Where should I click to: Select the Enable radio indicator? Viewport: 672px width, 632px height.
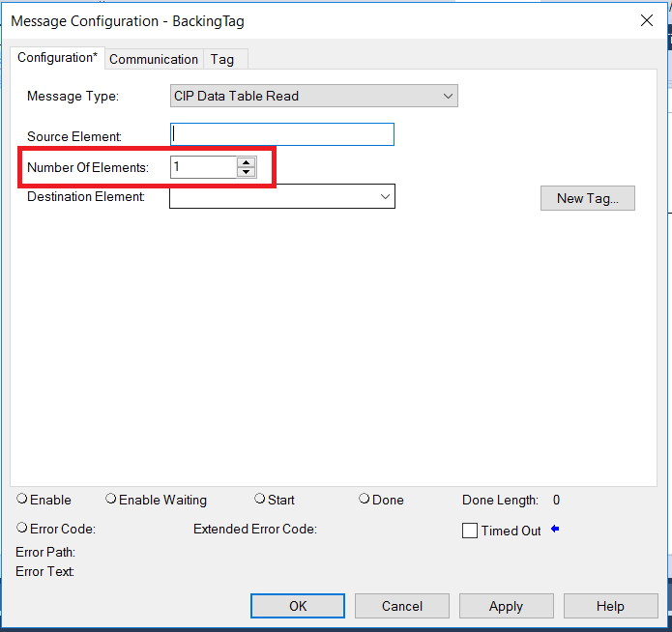coord(22,499)
